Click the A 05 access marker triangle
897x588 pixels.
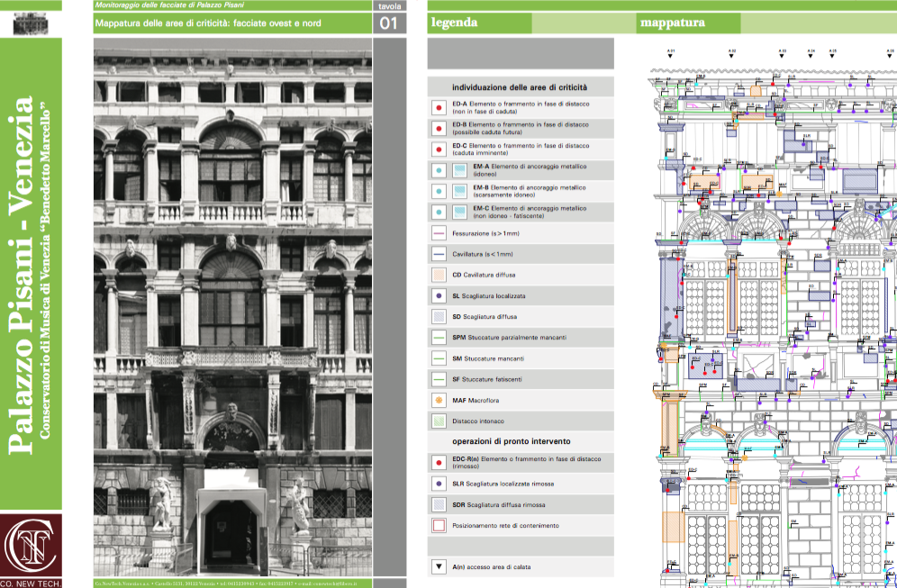click(x=832, y=56)
